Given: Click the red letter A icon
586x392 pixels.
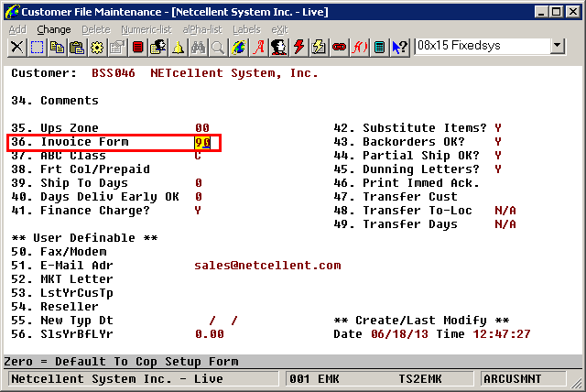Looking at the screenshot, I should click(258, 48).
